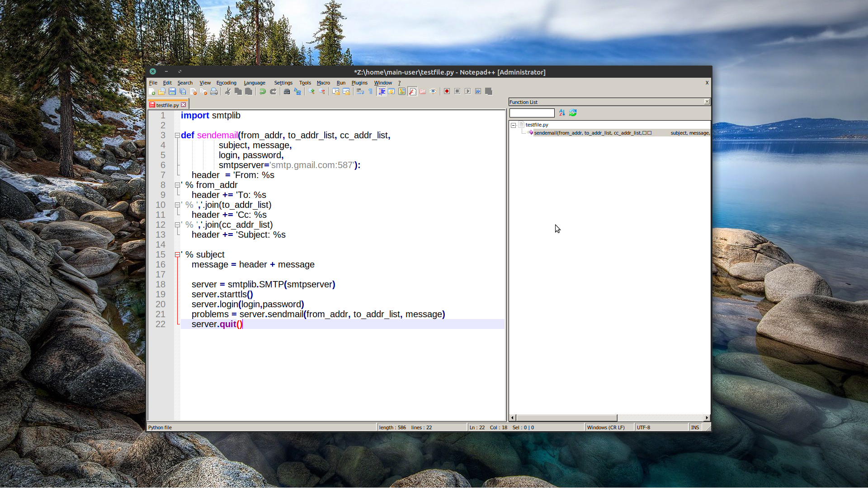Toggle the word wrap toolbar button
Viewport: 868px width, 488px height.
360,91
